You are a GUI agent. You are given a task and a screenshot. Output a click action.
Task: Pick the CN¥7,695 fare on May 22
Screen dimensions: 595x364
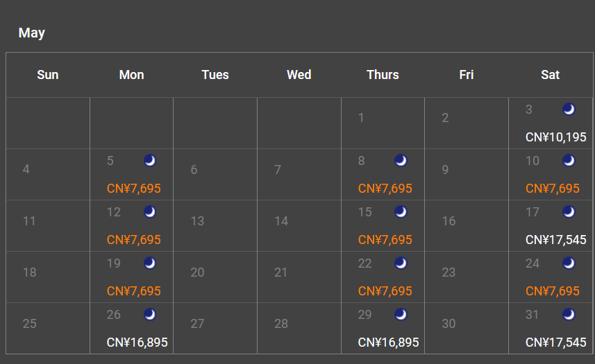(385, 291)
